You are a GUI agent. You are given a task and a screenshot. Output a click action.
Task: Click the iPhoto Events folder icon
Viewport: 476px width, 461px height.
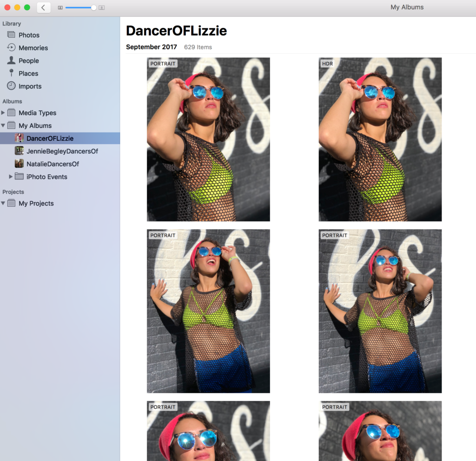tap(19, 176)
